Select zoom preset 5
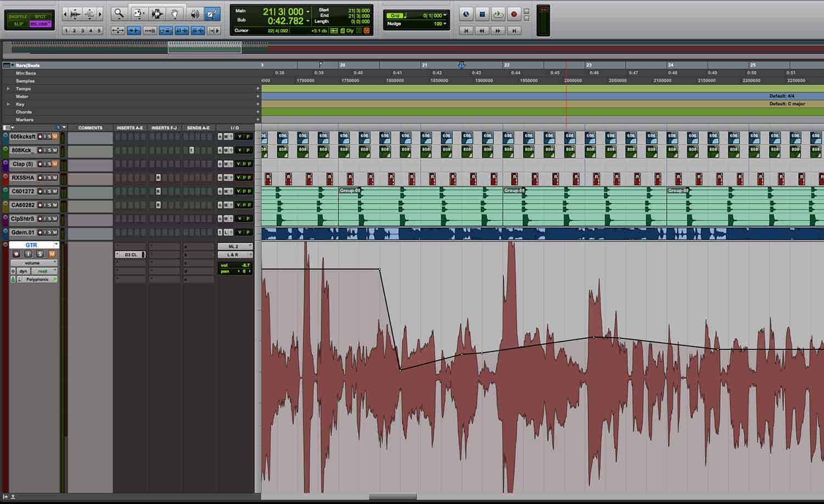 point(99,31)
